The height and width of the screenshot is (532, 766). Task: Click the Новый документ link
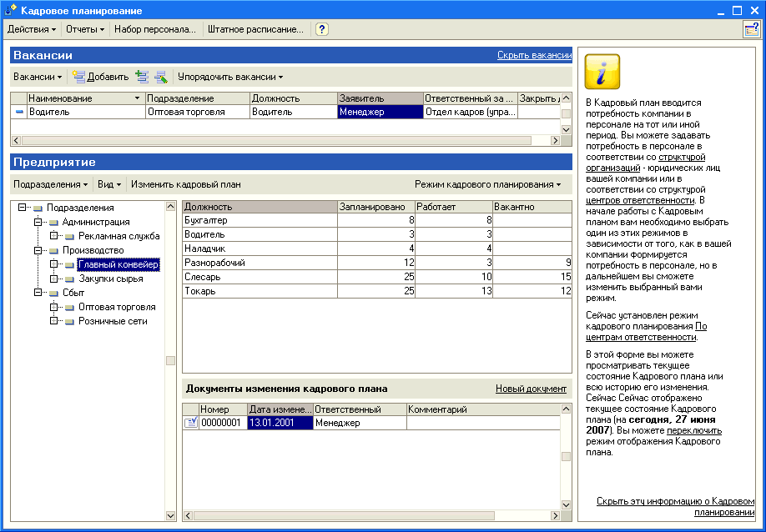(531, 389)
